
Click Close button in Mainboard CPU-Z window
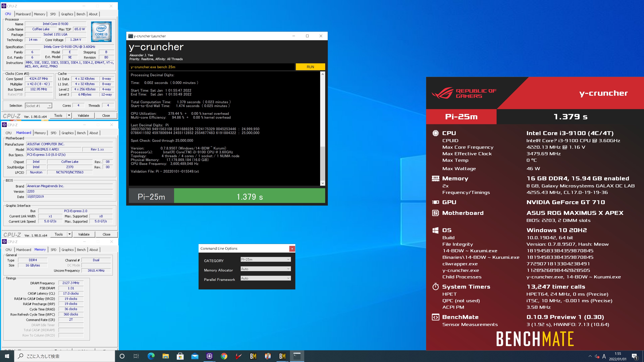[x=106, y=234]
